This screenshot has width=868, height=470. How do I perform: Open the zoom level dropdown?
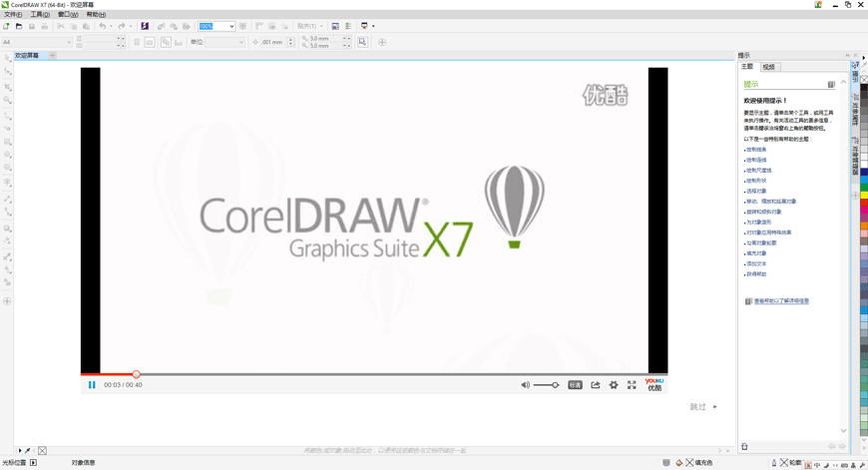click(231, 26)
